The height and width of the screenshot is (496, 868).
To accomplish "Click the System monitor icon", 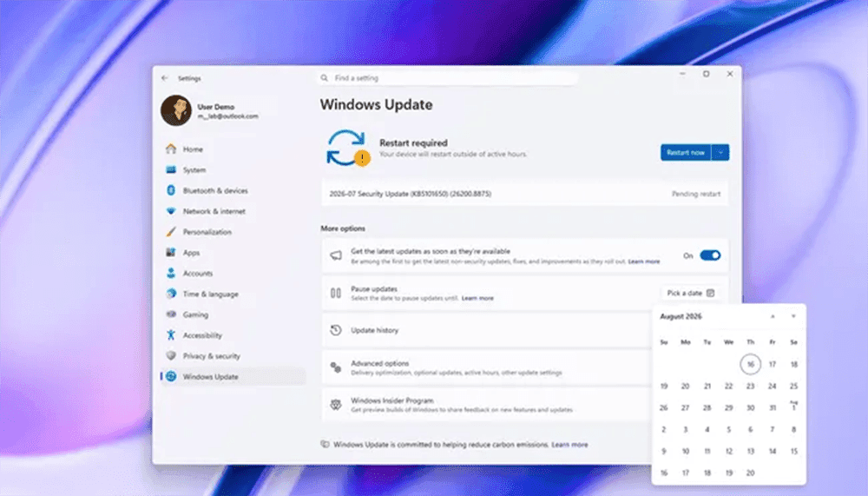I will click(171, 169).
